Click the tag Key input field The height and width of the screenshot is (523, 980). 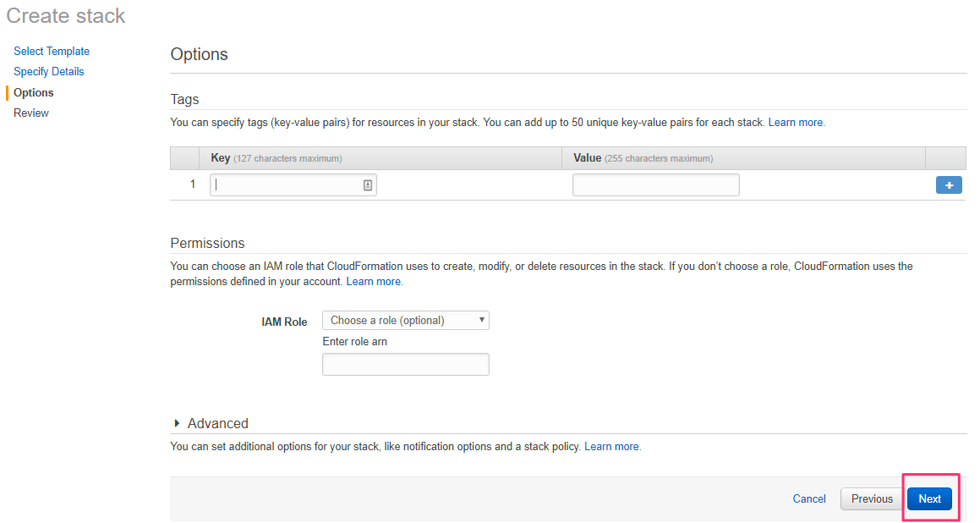293,185
